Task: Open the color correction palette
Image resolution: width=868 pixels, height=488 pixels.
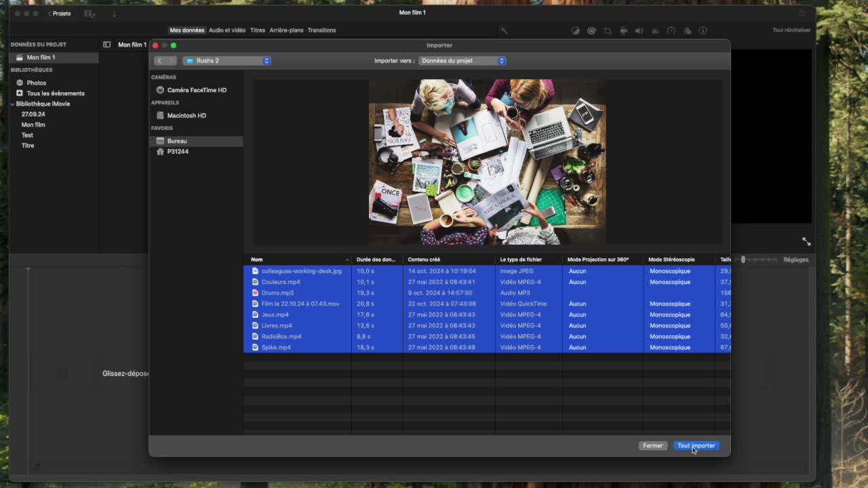Action: click(591, 30)
